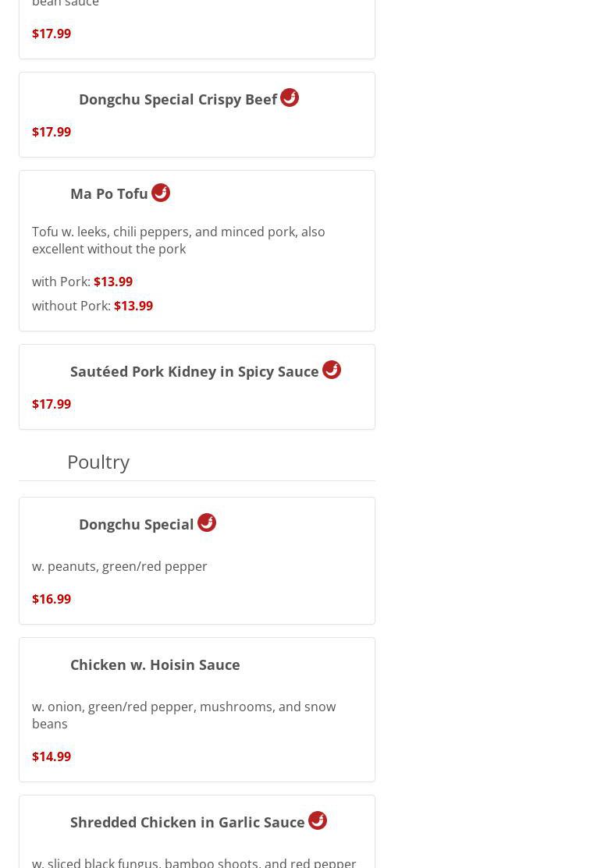Viewport: 601px width, 868px height.
Task: Select the with Pork $13.99 price option
Action: click(x=113, y=282)
